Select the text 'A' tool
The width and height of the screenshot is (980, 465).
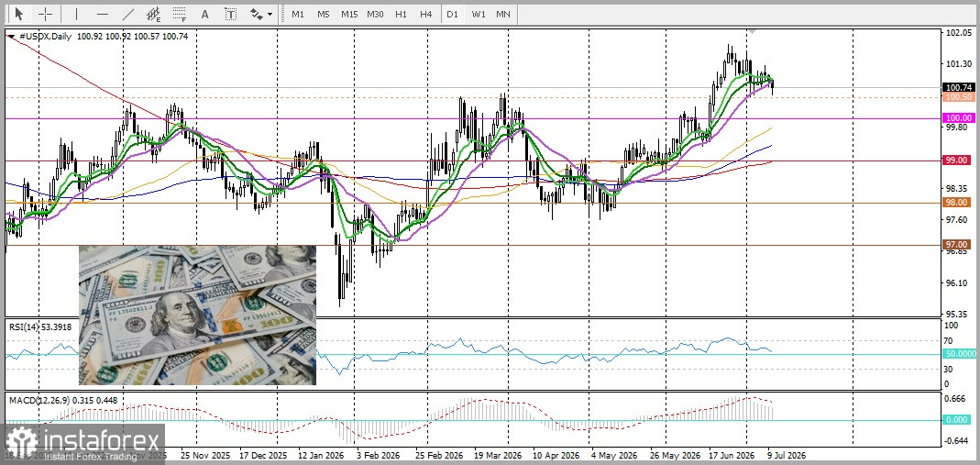[205, 14]
